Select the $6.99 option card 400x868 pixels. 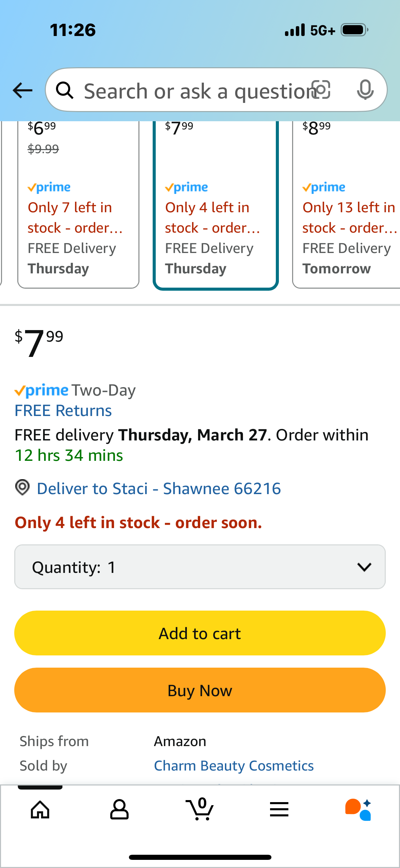pyautogui.click(x=78, y=204)
